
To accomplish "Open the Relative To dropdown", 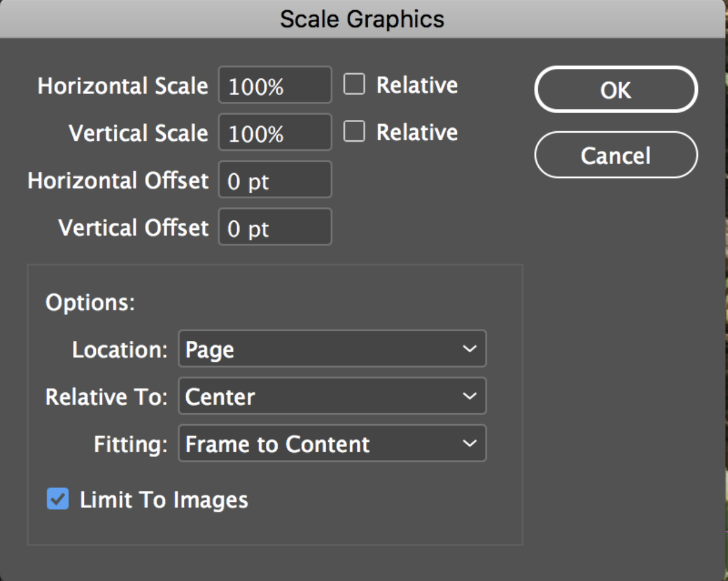I will (x=332, y=396).
